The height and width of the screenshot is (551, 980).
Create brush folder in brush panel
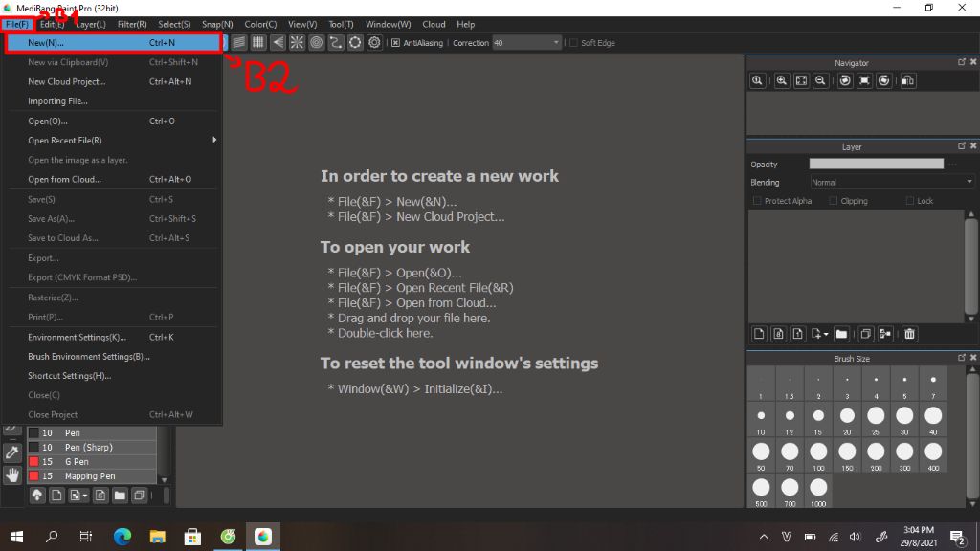coord(120,496)
